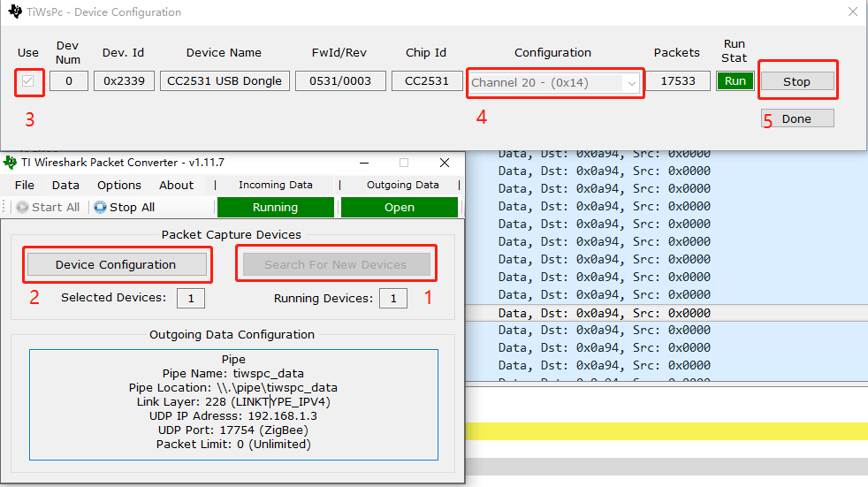Close the Device Configuration dialog

click(x=852, y=11)
